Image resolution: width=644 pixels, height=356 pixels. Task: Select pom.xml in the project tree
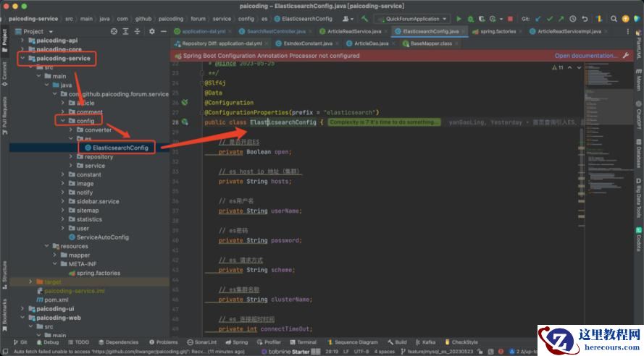(x=56, y=300)
